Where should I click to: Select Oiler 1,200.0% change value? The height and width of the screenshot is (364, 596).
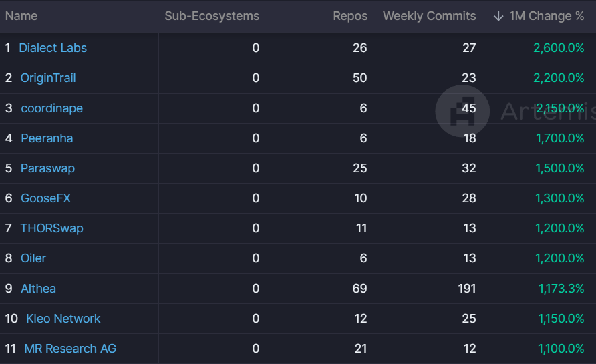coord(560,258)
